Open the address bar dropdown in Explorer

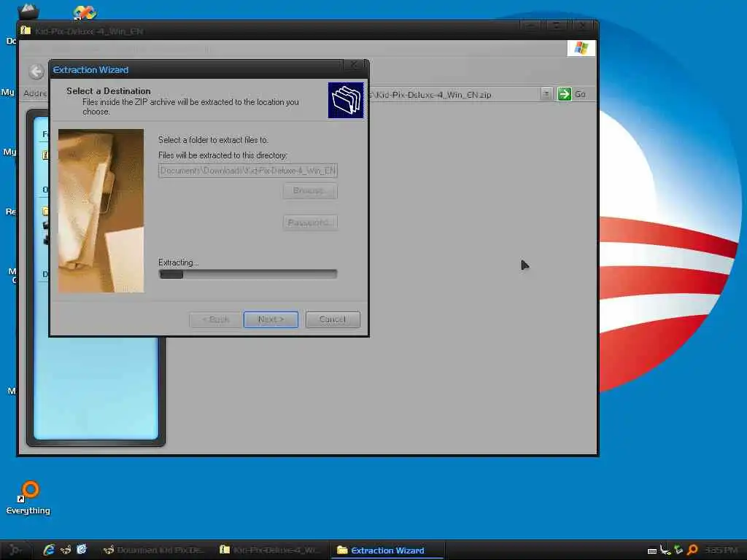[x=546, y=94]
